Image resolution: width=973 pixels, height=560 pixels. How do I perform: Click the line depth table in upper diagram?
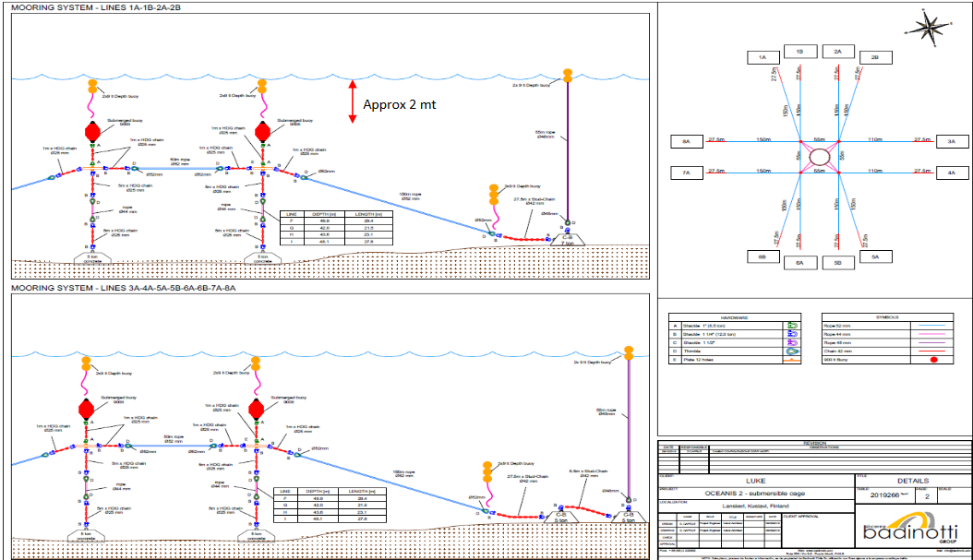point(336,230)
